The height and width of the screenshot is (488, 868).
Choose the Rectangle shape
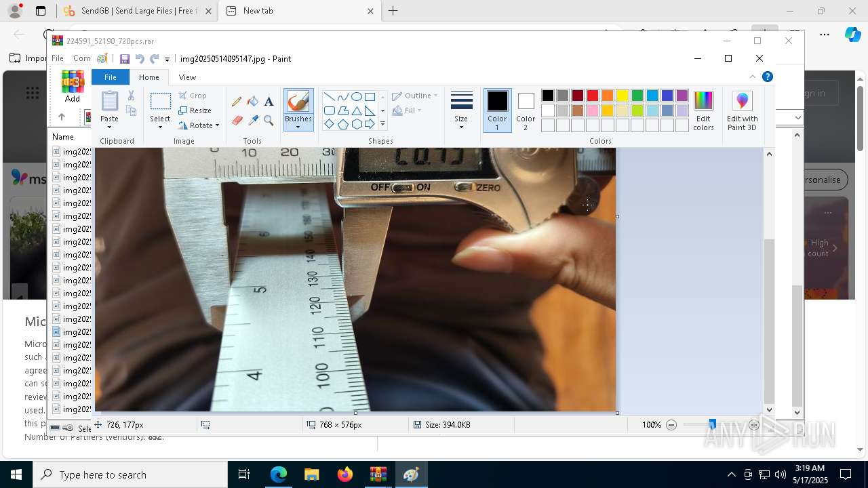click(x=370, y=96)
